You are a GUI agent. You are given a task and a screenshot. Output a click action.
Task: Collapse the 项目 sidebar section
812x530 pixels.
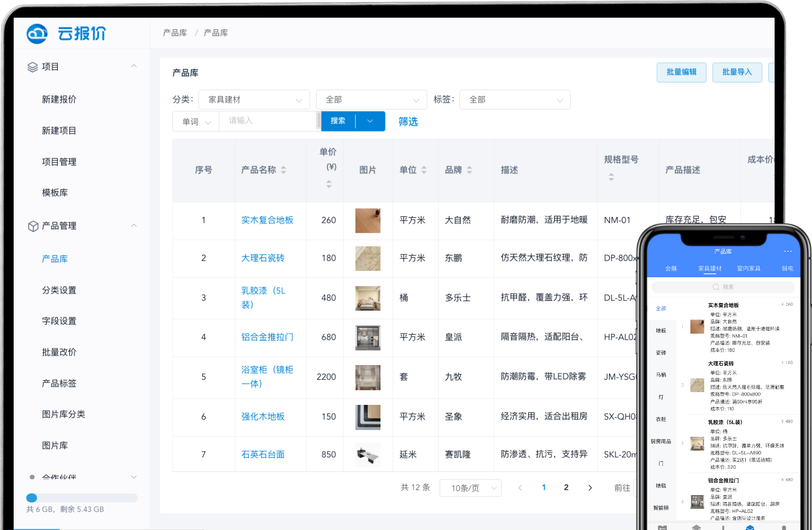click(x=134, y=66)
